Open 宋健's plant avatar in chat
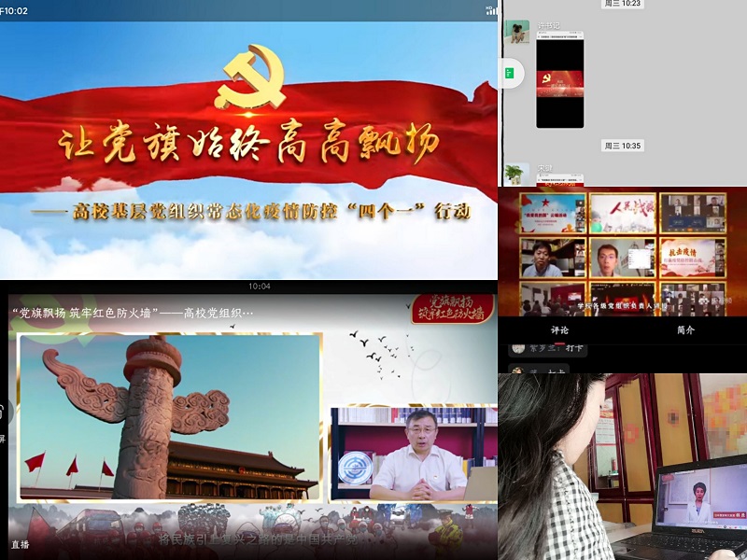This screenshot has height=560, width=747. click(517, 175)
